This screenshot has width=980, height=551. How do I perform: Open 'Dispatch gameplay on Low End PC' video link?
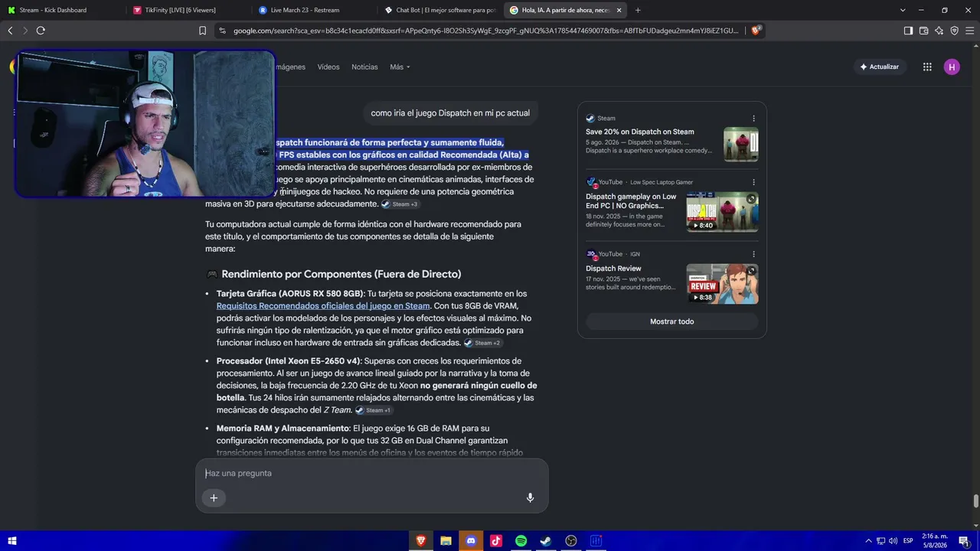[x=632, y=201]
